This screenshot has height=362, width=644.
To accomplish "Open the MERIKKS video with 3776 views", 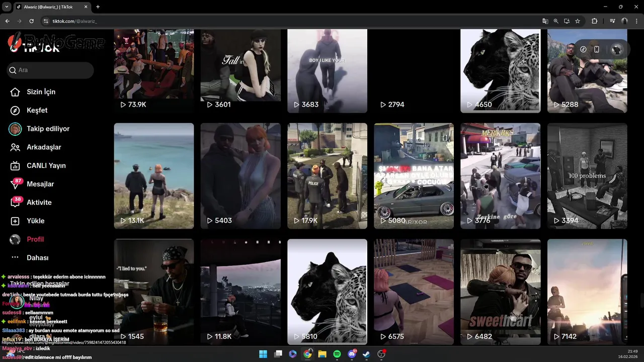I will coord(501,176).
